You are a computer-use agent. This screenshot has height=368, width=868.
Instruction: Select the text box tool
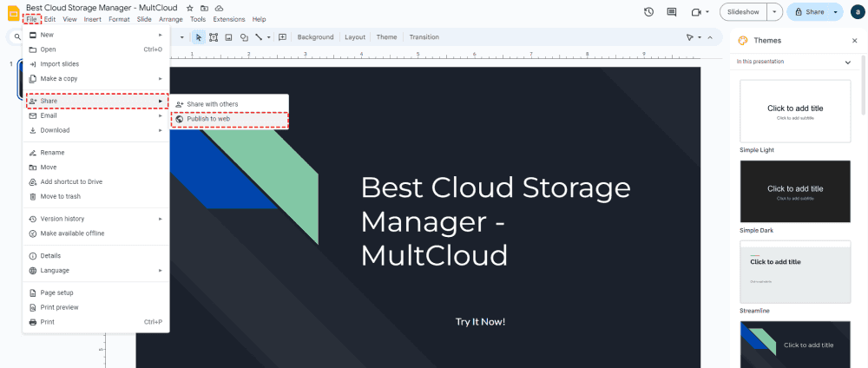click(x=214, y=37)
